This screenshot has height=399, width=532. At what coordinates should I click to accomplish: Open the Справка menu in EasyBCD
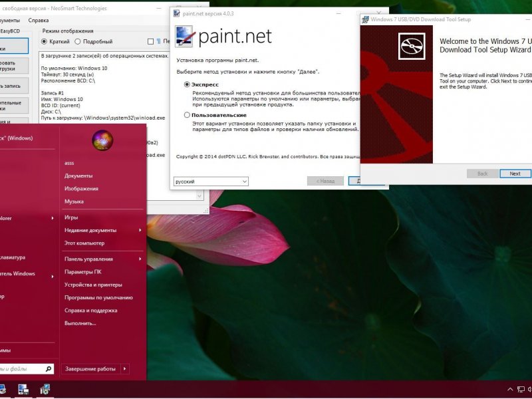tap(39, 21)
